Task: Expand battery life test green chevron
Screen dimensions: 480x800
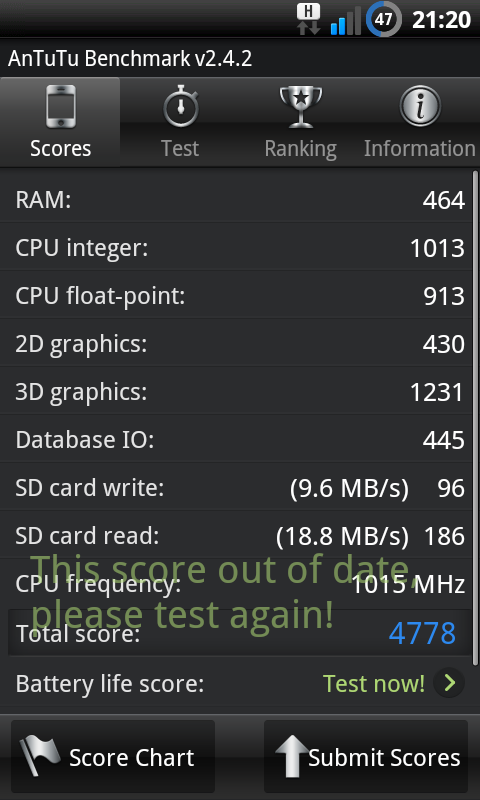Action: (449, 683)
